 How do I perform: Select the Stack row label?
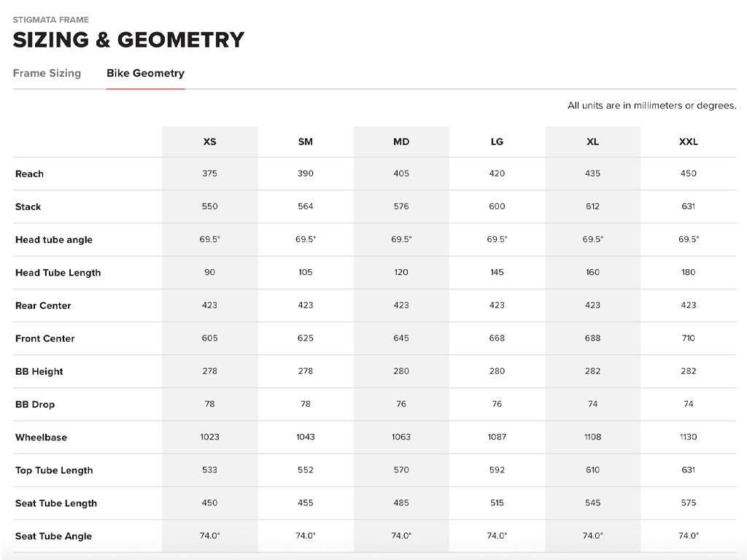[x=28, y=207]
